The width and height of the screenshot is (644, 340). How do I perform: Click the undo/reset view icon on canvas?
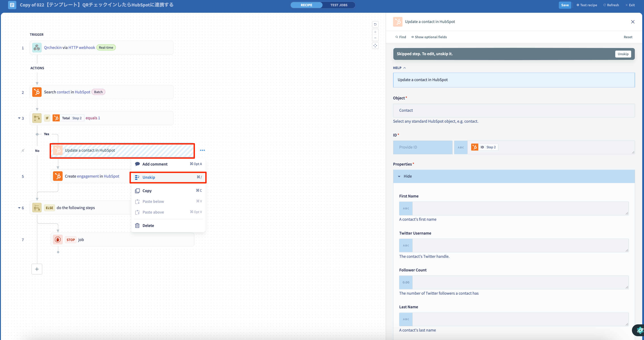coord(375,24)
